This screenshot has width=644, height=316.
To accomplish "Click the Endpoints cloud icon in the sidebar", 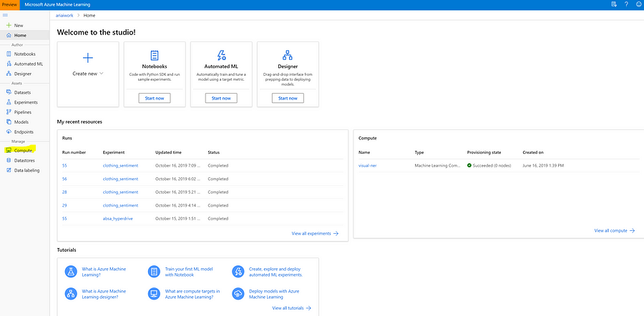I will pyautogui.click(x=9, y=132).
